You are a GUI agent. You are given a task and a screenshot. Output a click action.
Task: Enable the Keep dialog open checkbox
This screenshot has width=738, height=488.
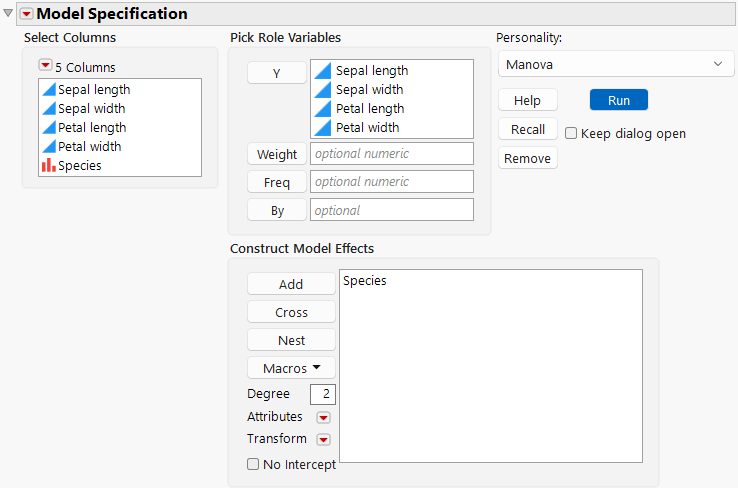click(571, 133)
